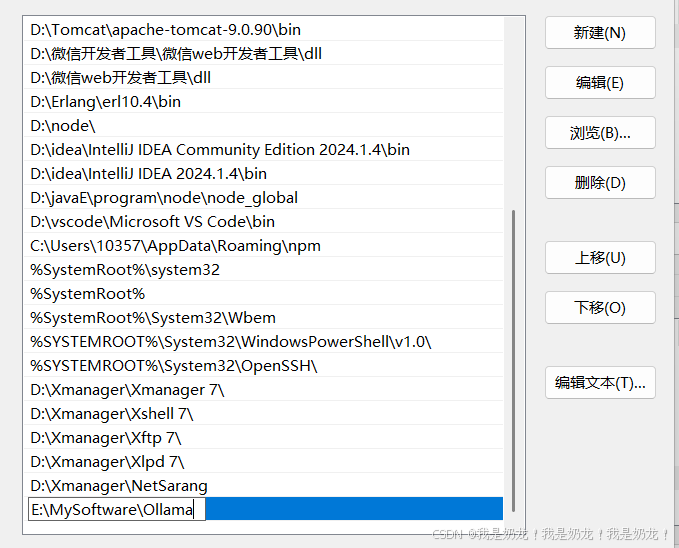Open the 浏览(B)... browse dialog
Screen dimensions: 679x548
tap(600, 133)
